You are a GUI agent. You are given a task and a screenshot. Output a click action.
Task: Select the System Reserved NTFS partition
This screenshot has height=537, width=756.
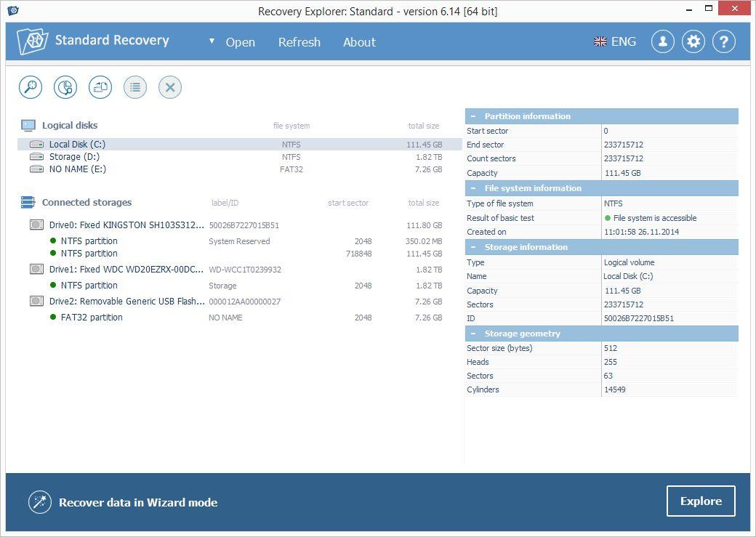coord(239,241)
